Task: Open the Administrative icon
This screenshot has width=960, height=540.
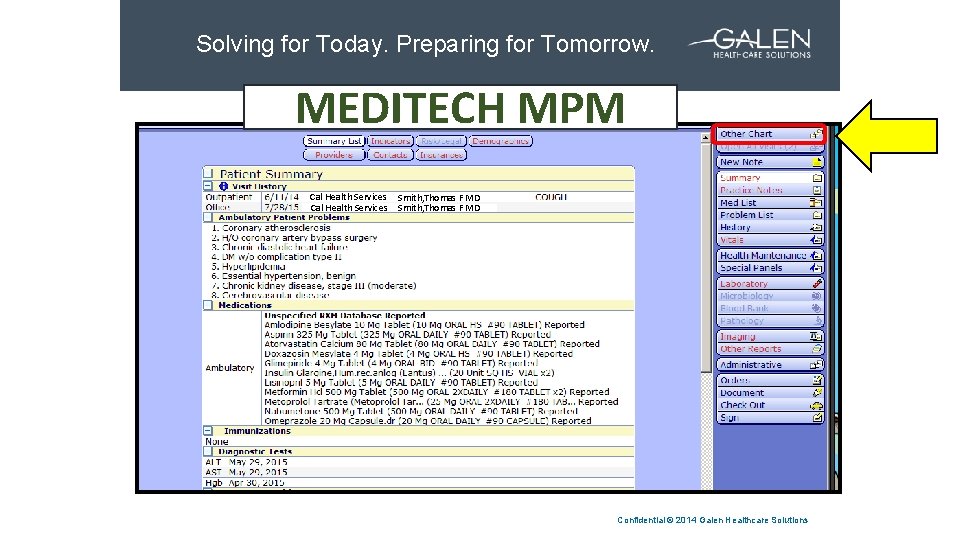Action: click(x=817, y=365)
